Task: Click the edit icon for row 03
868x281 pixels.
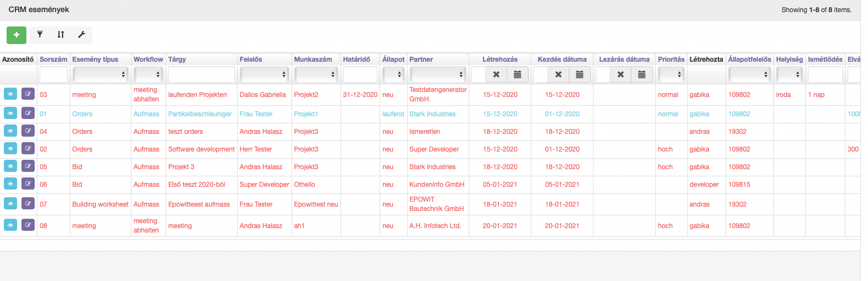Action: coord(28,94)
